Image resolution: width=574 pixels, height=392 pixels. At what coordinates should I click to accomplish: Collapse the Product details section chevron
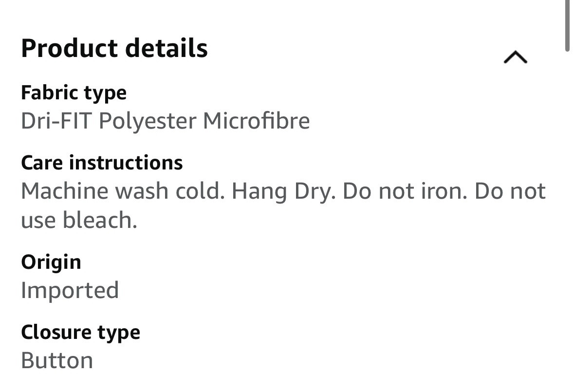point(515,58)
